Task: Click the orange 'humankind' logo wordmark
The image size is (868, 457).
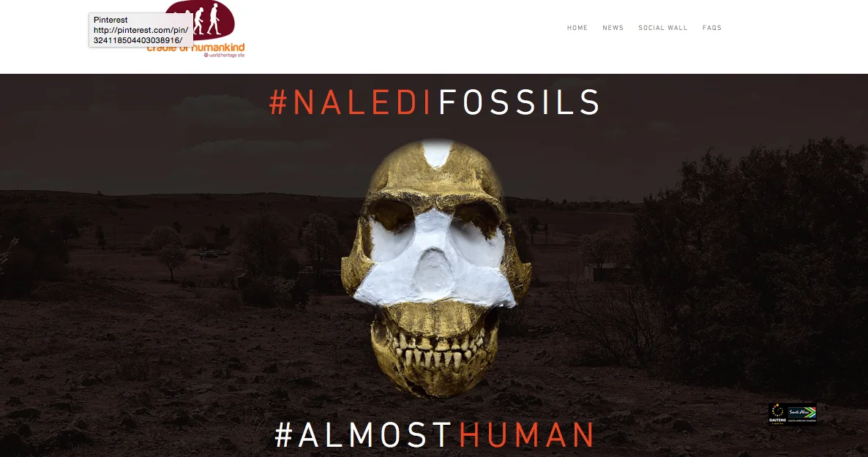Action: pos(218,48)
